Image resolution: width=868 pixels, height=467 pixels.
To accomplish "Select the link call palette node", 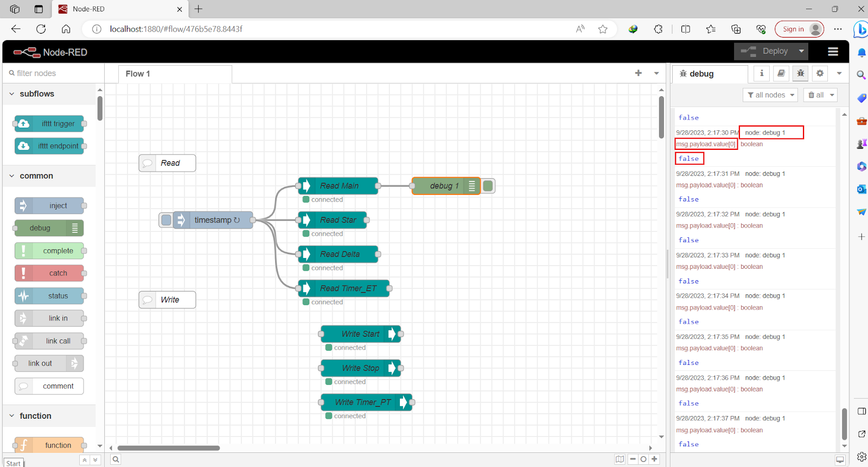I will pyautogui.click(x=49, y=341).
